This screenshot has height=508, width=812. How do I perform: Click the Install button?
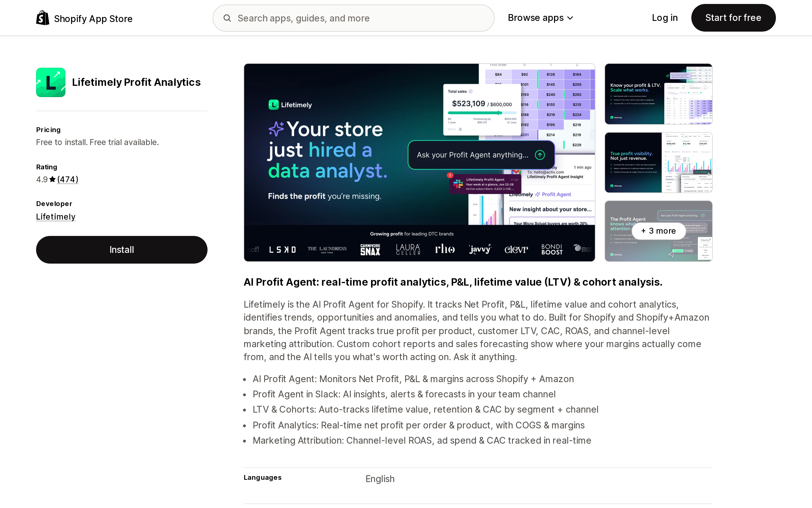122,250
